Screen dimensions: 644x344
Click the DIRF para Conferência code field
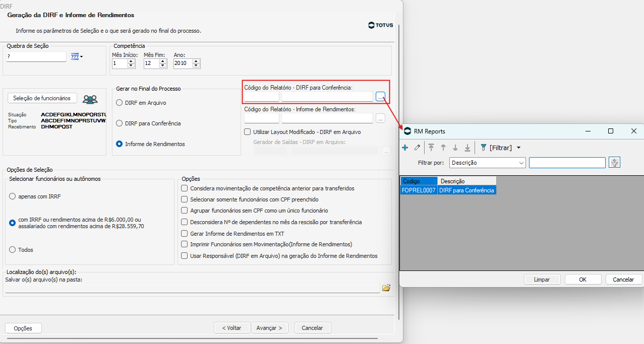(x=261, y=97)
